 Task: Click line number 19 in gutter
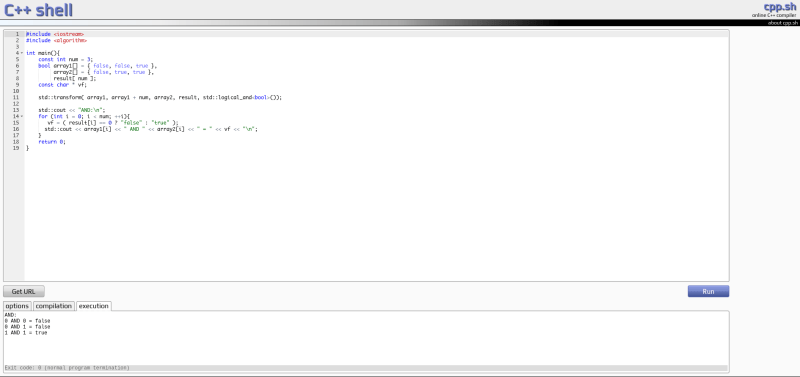[x=16, y=148]
